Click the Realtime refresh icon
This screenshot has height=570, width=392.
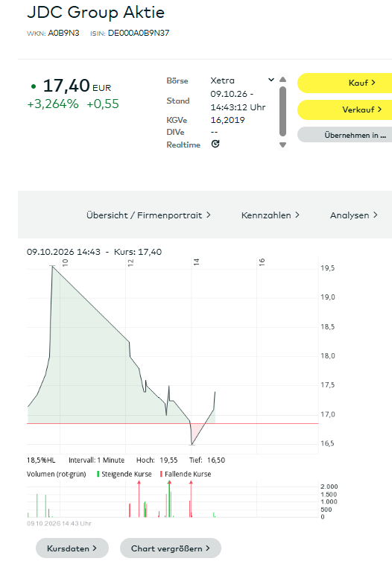[x=215, y=144]
